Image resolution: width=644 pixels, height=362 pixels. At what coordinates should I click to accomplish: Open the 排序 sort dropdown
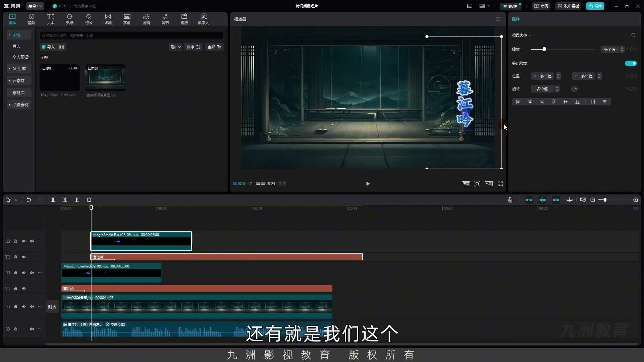tap(194, 47)
